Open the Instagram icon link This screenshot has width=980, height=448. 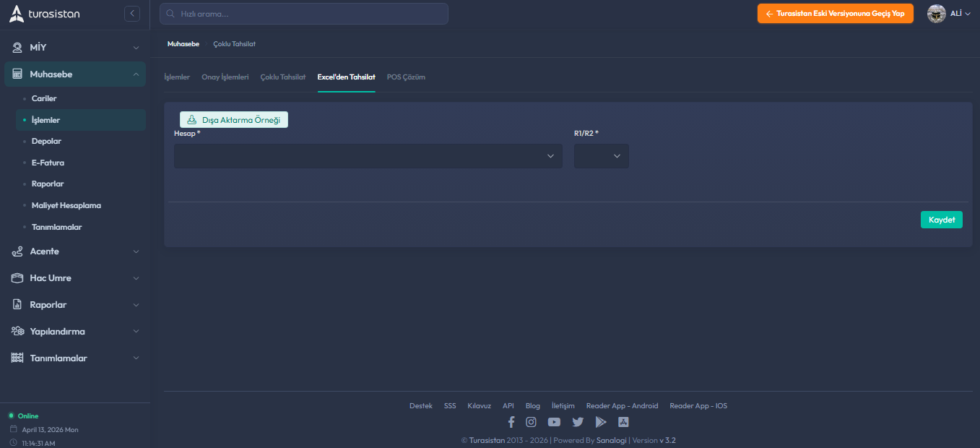click(x=531, y=422)
